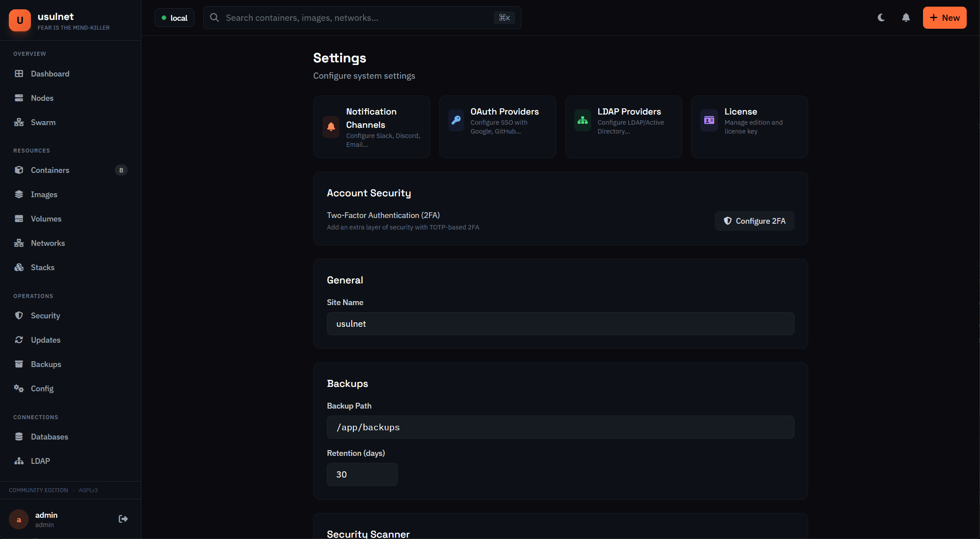980x539 pixels.
Task: Select the Networks icon in the sidebar
Action: point(19,243)
